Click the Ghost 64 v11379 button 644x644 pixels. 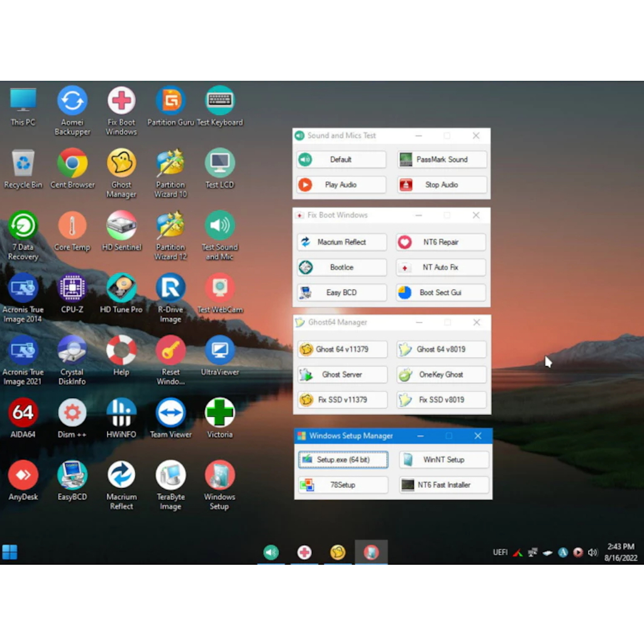[342, 349]
